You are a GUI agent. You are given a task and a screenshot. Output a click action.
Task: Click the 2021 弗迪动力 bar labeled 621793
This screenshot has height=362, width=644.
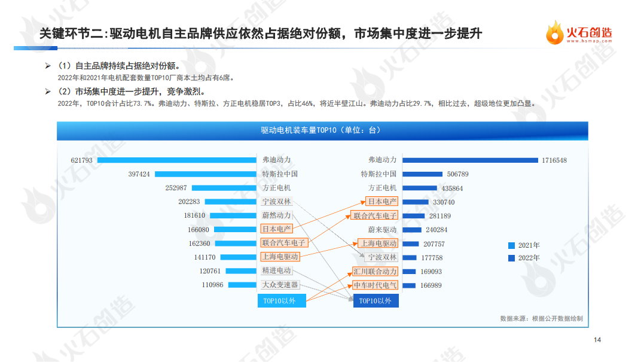pyautogui.click(x=177, y=160)
